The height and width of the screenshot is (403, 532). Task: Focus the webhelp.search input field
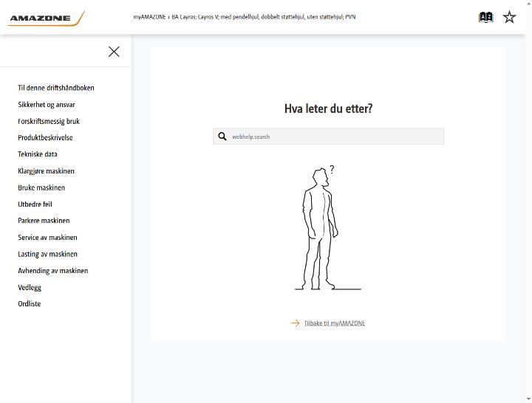pos(328,137)
